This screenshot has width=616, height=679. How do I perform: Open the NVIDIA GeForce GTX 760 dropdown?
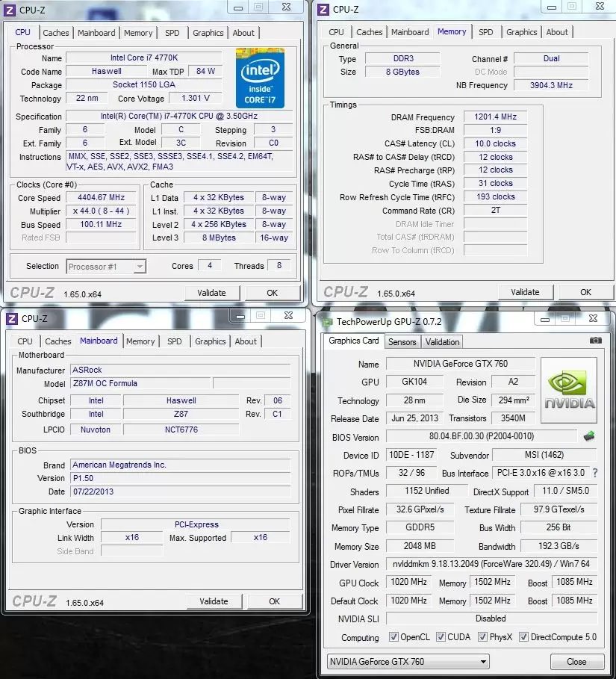click(408, 661)
